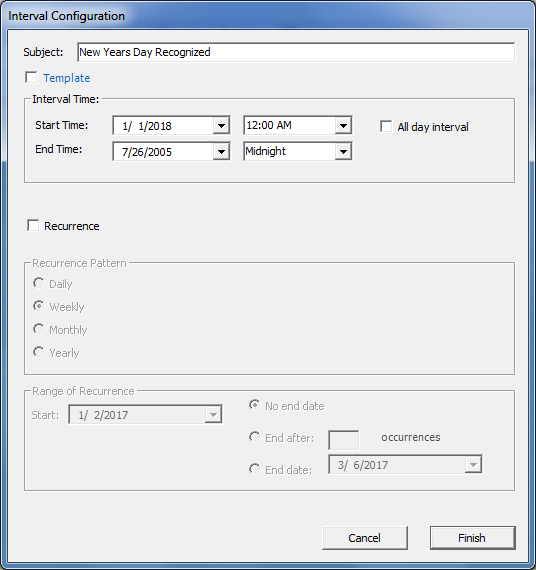Screen dimensions: 536x570
Task: Choose the Monthly recurrence option
Action: pos(39,329)
